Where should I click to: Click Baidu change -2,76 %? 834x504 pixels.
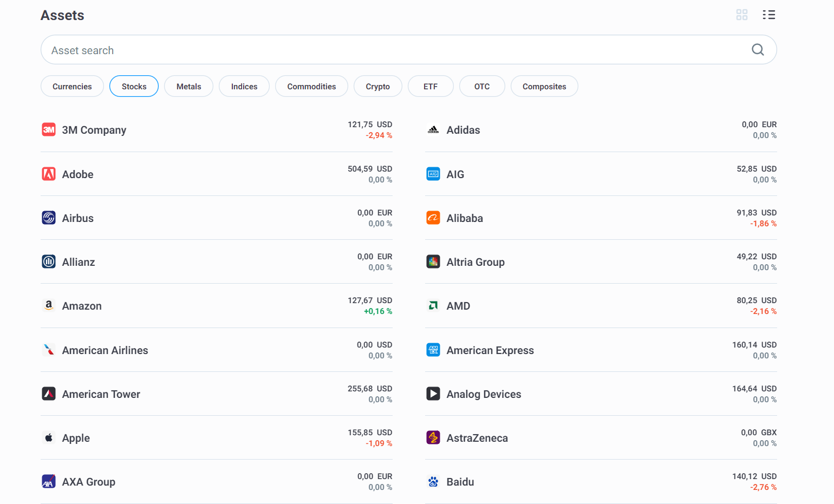point(763,487)
